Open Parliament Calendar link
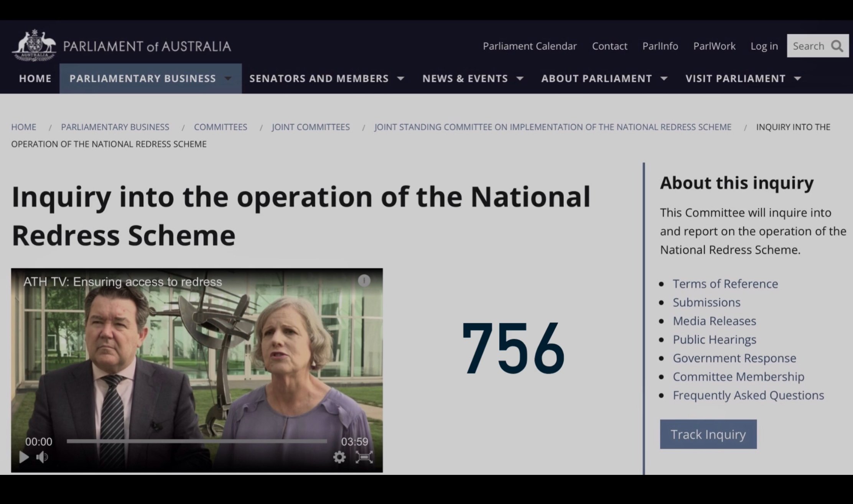The width and height of the screenshot is (853, 504). pos(530,46)
